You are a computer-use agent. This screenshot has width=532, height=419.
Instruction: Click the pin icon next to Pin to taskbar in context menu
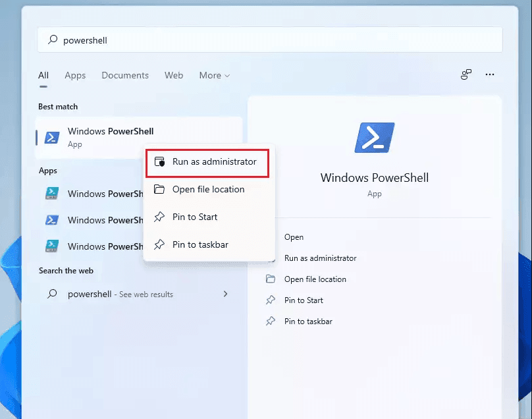[159, 244]
